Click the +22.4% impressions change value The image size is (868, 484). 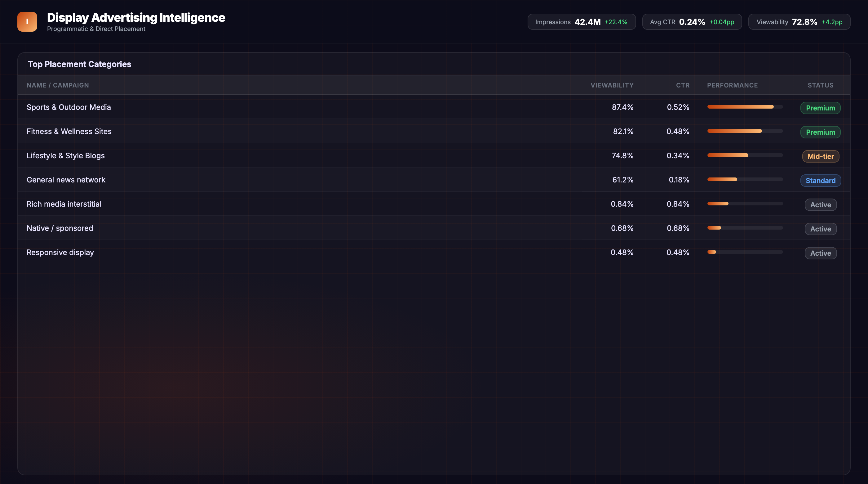pos(616,22)
